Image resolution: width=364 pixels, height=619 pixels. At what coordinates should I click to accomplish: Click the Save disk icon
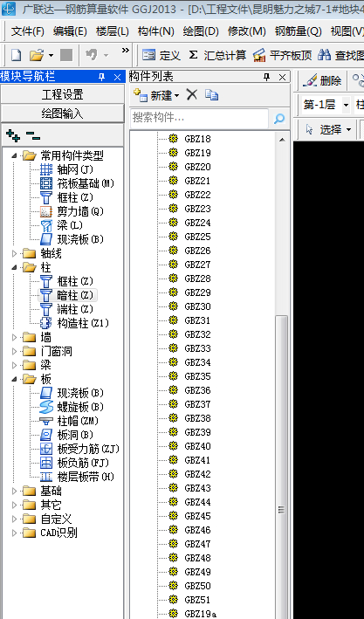(x=66, y=55)
